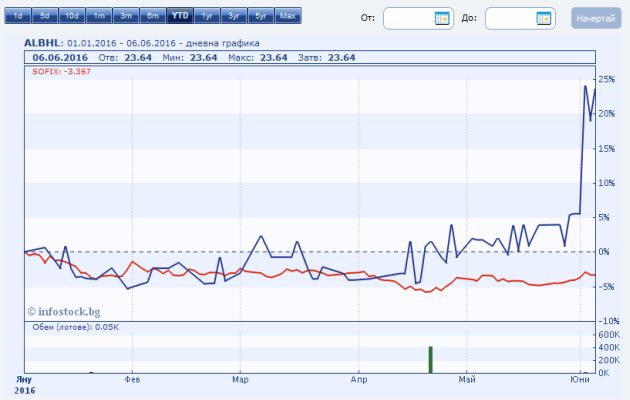Switch chart to 5d period
Viewport: 630px width, 400px height.
click(44, 17)
